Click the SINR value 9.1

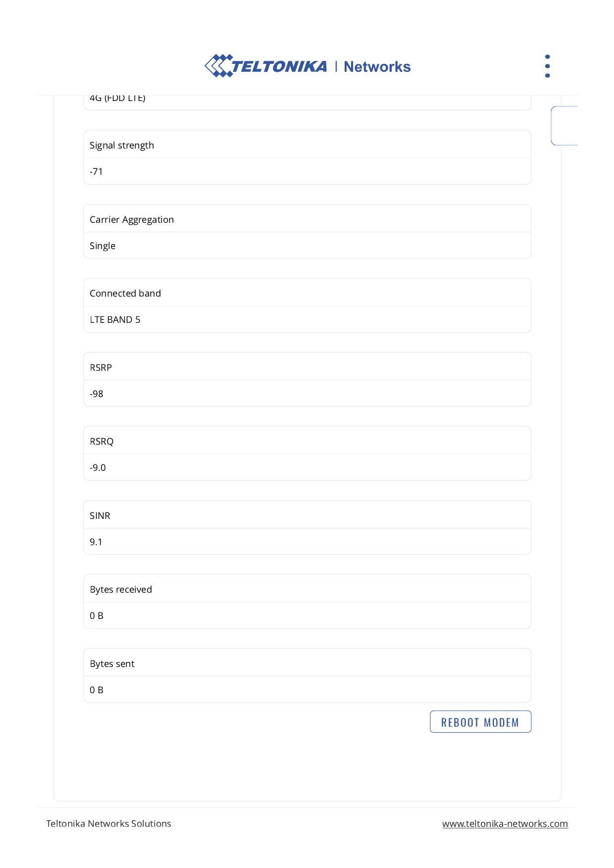point(307,542)
